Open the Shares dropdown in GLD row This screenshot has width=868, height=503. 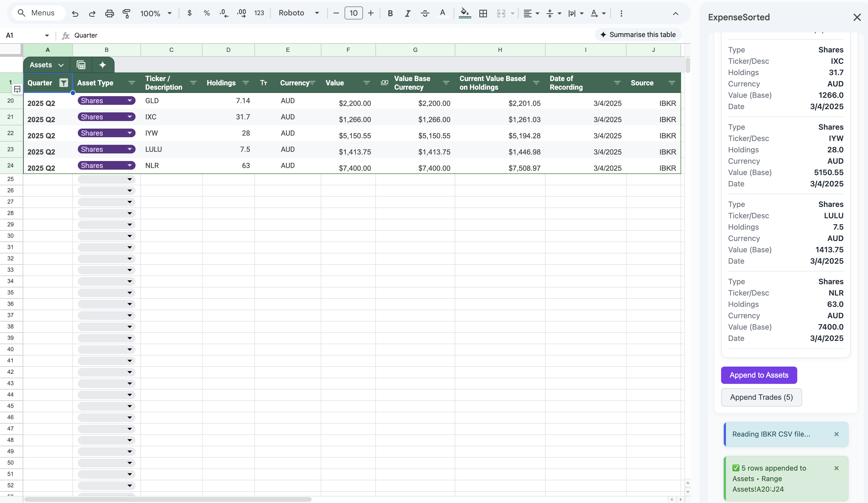tap(106, 100)
